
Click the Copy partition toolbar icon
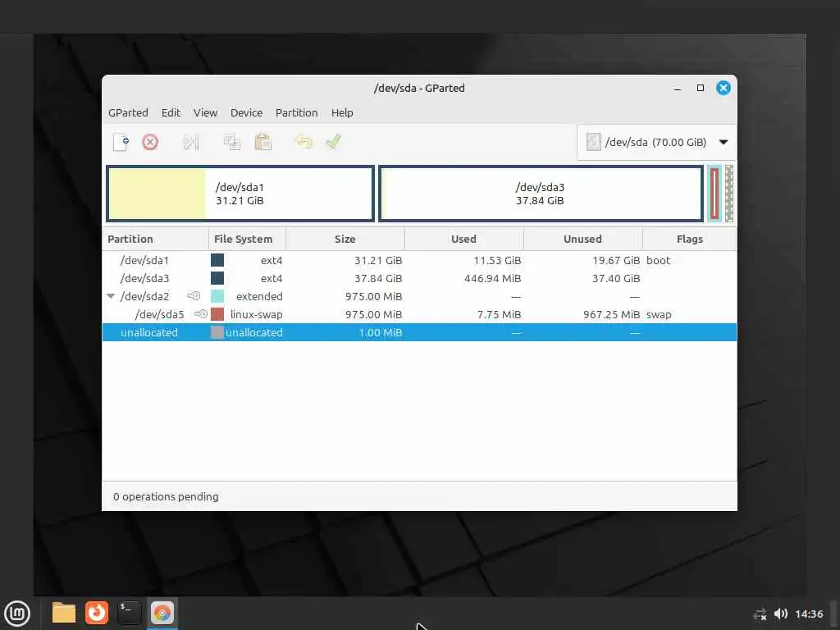pyautogui.click(x=232, y=143)
